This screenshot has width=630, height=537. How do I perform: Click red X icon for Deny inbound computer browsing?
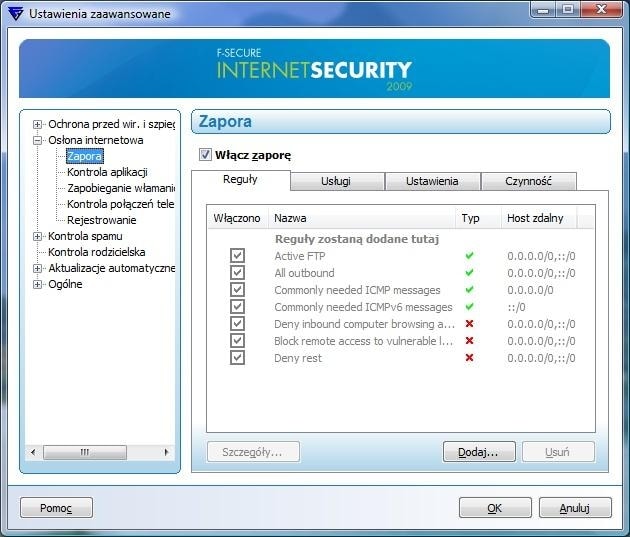(x=469, y=324)
